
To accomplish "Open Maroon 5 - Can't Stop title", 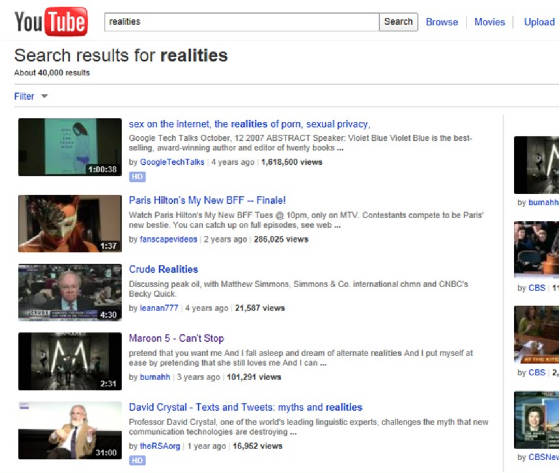I will (x=176, y=338).
